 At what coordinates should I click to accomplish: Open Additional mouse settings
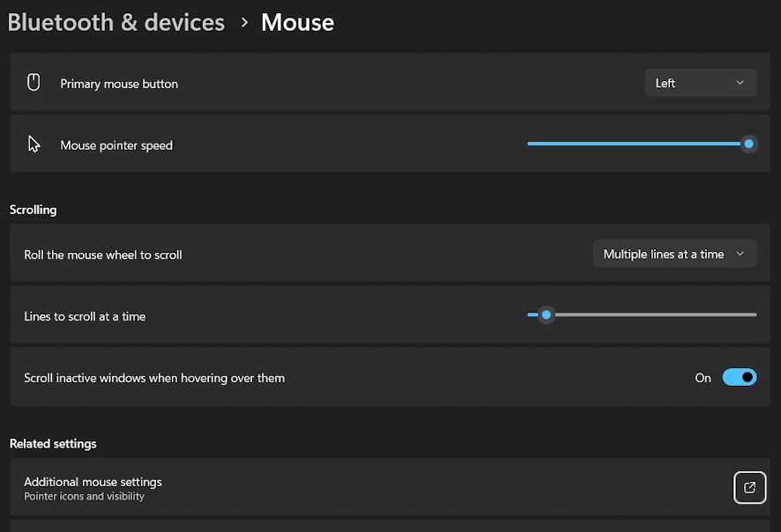(93, 482)
